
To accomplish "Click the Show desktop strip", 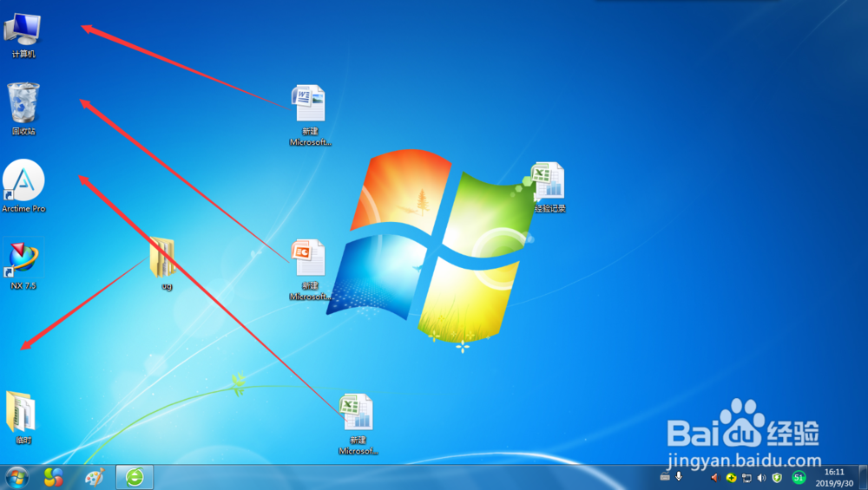I will coord(863,477).
